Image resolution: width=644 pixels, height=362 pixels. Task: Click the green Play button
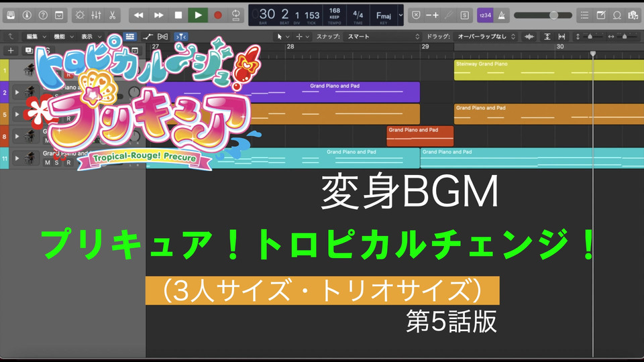tap(197, 15)
